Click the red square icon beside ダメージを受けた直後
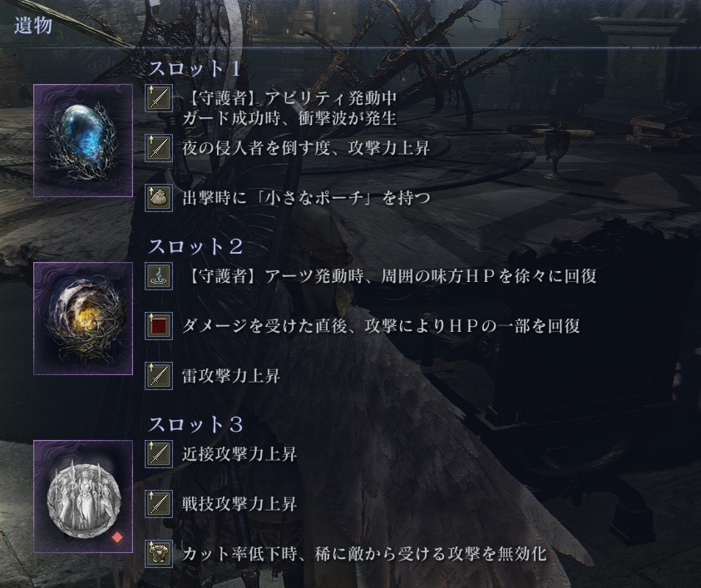This screenshot has height=588, width=701. [159, 326]
